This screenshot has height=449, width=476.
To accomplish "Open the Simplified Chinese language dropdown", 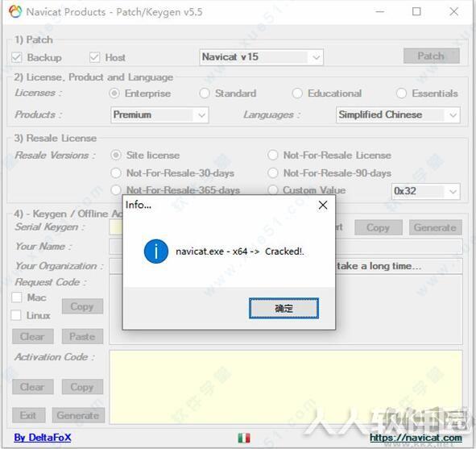I will (398, 114).
